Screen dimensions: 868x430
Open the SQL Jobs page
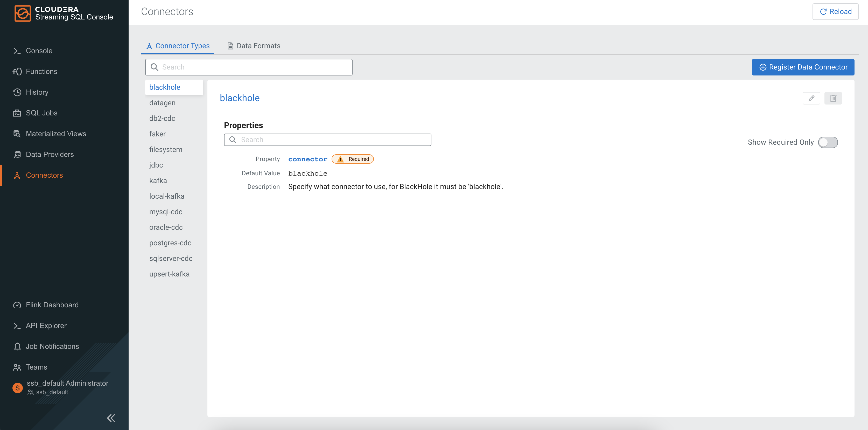41,113
